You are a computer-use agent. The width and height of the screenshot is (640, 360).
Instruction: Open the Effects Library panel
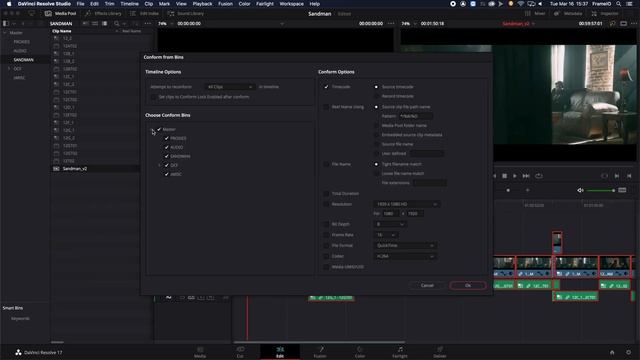[104, 13]
